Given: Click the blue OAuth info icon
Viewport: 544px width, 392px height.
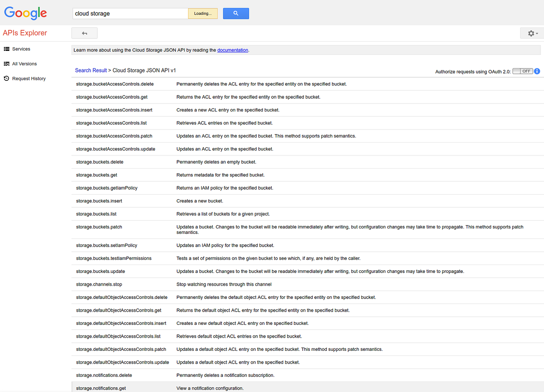Looking at the screenshot, I should click(537, 71).
